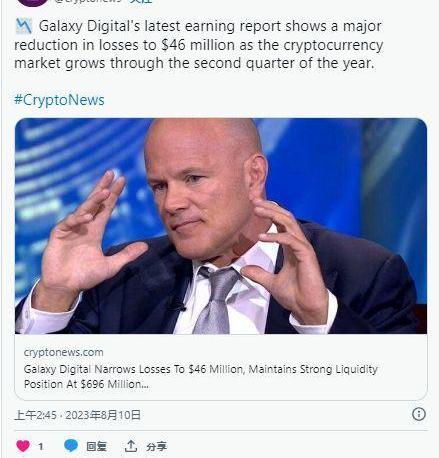This screenshot has width=439, height=458.
Task: Open the article preview photo of the man
Action: point(221,226)
